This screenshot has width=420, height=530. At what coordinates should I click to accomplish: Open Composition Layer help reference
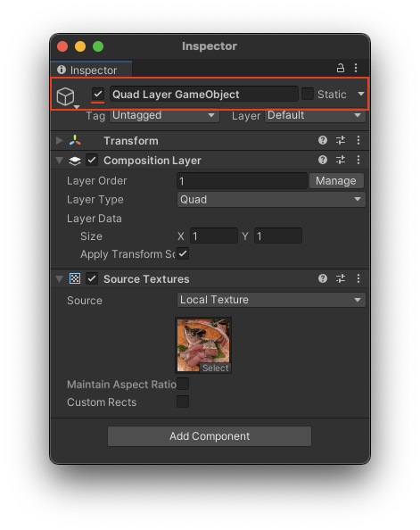[323, 160]
